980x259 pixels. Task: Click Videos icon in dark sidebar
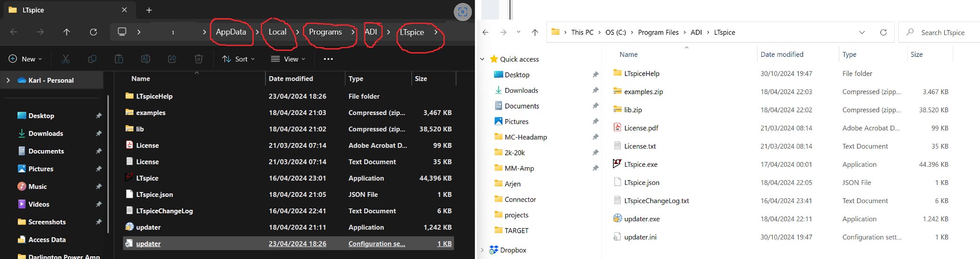click(x=22, y=204)
